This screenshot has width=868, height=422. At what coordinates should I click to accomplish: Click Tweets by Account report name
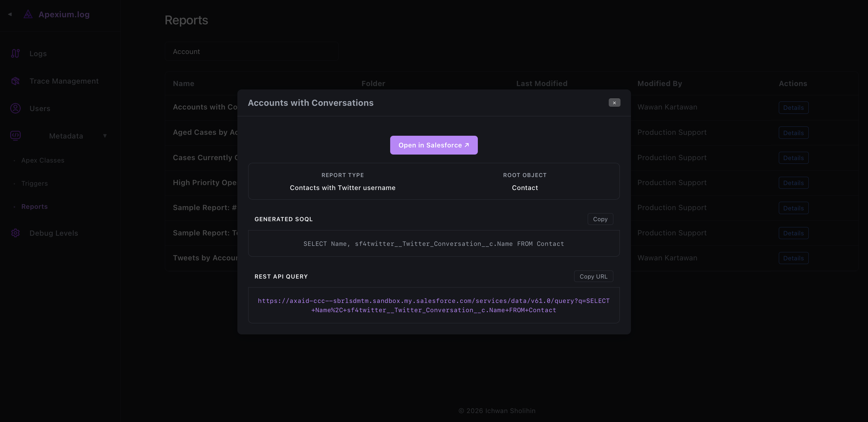pos(205,258)
